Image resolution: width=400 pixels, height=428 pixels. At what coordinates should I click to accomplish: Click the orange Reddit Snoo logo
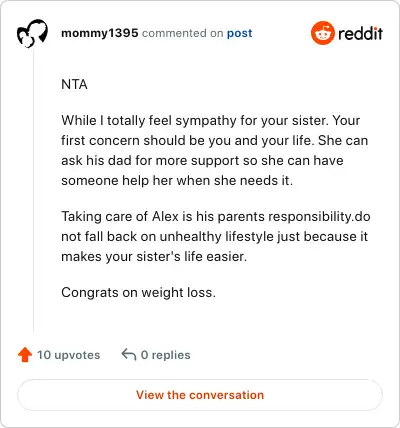pyautogui.click(x=322, y=33)
